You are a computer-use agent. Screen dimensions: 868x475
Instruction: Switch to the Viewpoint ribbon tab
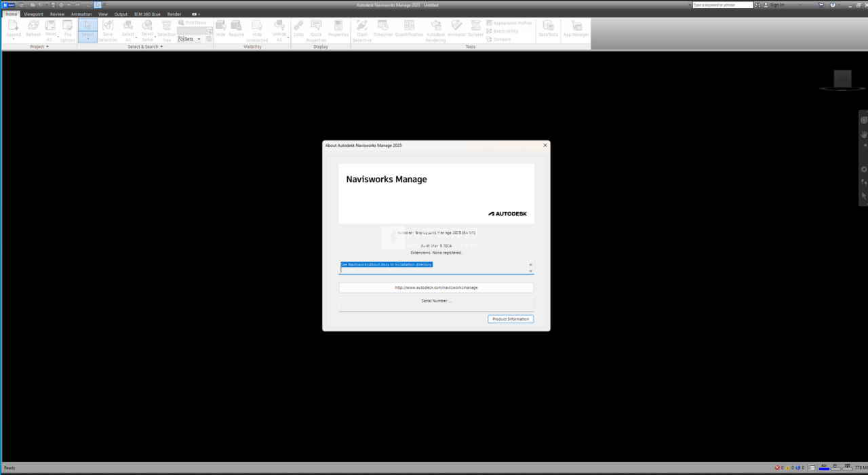(x=33, y=14)
